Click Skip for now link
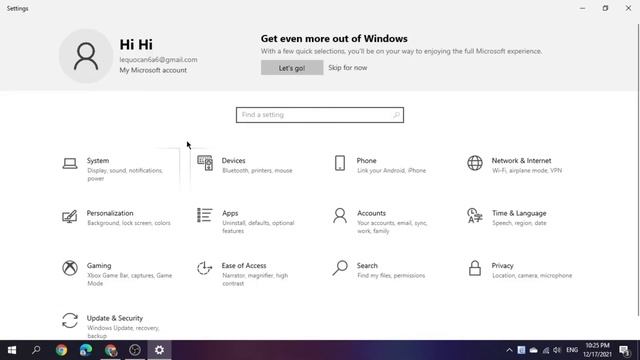The height and width of the screenshot is (360, 640). coord(348,68)
